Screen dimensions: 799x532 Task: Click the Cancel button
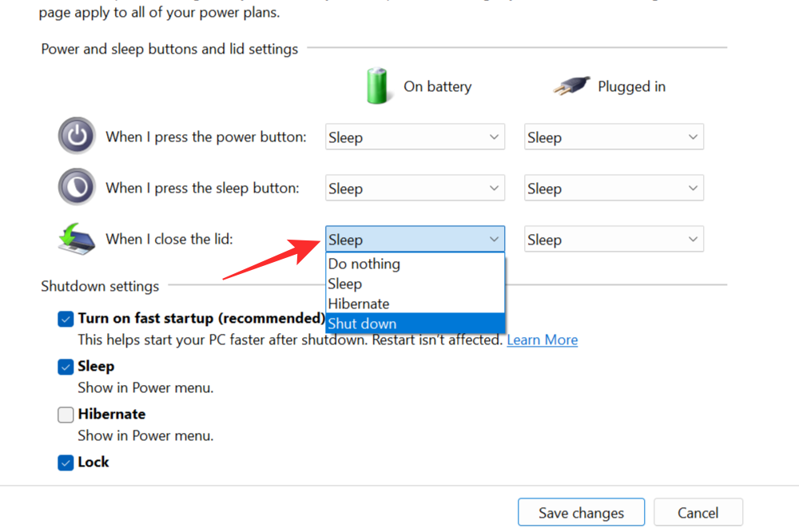(698, 513)
